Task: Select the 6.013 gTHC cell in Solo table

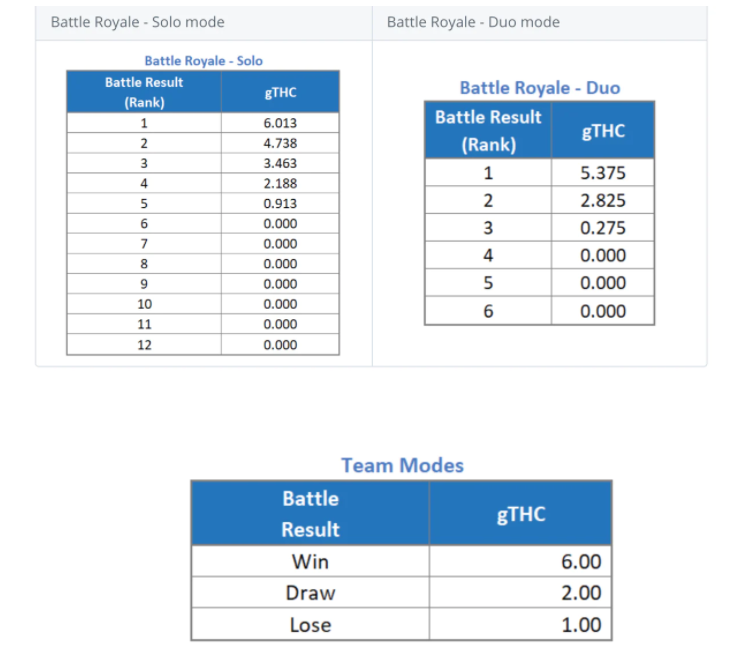Action: 280,123
